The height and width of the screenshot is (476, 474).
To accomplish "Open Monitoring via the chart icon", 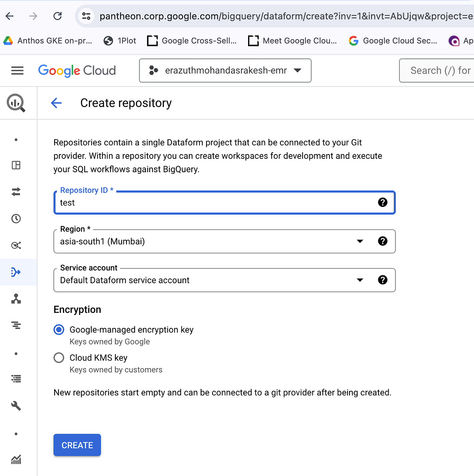I will pos(16,459).
